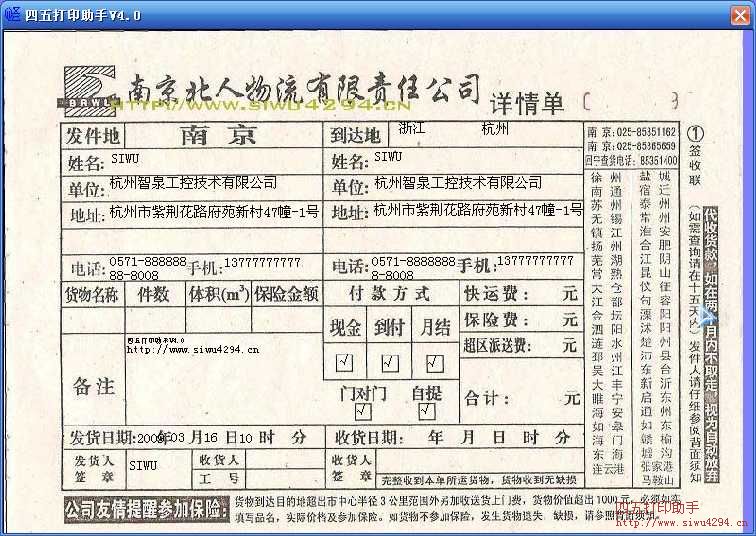The image size is (756, 536).
Task: Click the 公司友情提醒参加保险 banner
Action: coord(147,510)
